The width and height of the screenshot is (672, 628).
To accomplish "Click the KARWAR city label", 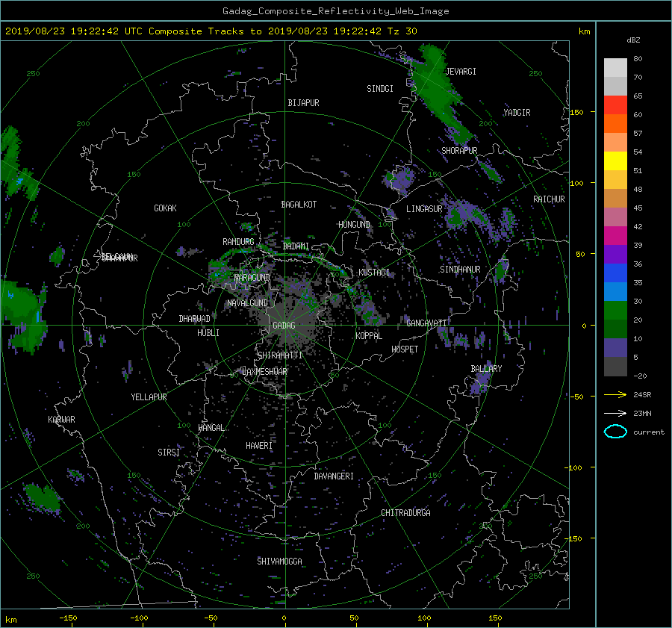I will click(61, 420).
